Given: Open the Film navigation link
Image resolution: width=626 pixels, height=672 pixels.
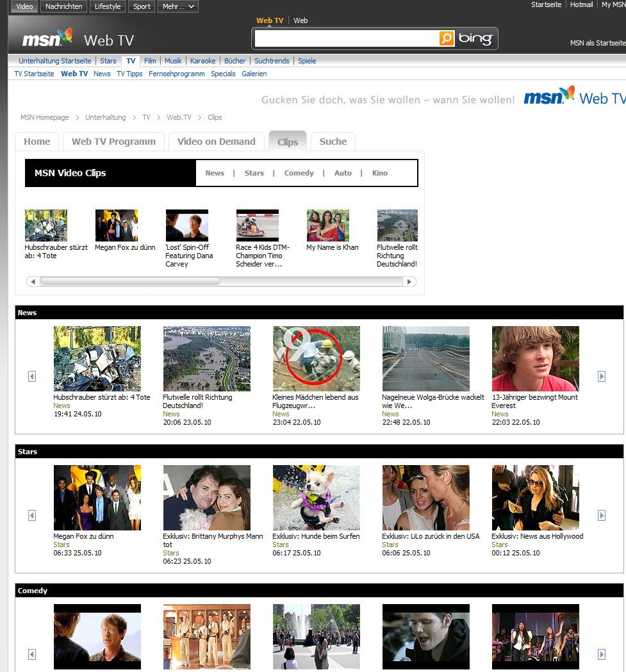Looking at the screenshot, I should pos(150,61).
